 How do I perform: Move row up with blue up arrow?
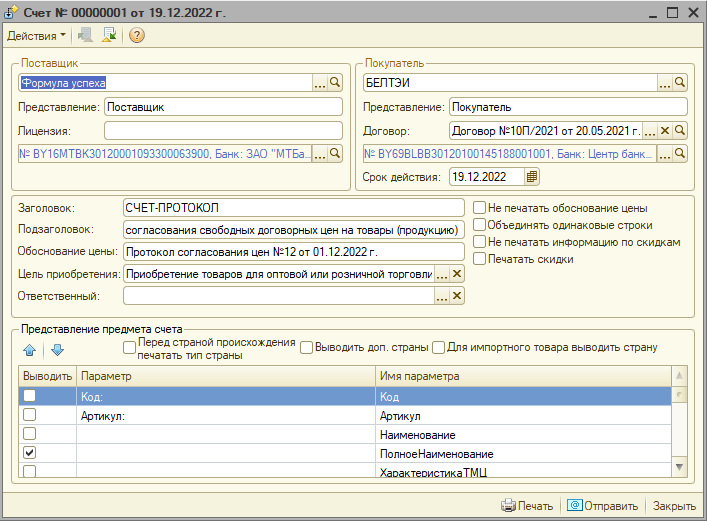click(30, 350)
